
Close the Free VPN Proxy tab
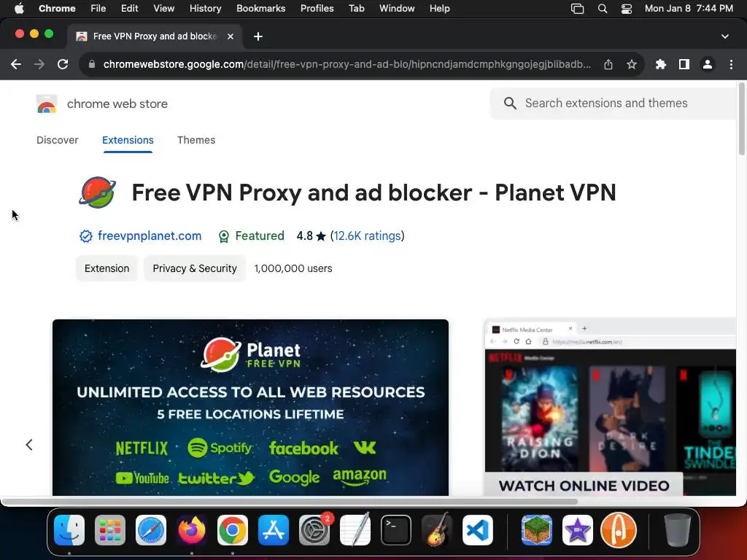tap(231, 36)
